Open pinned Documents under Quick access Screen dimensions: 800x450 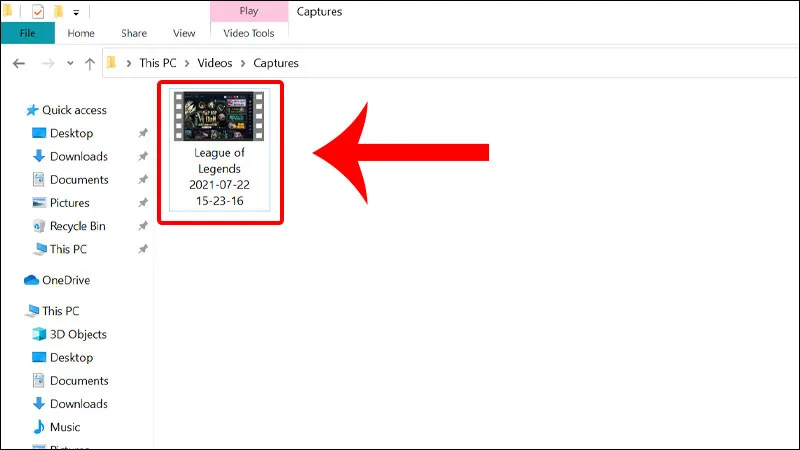(79, 180)
